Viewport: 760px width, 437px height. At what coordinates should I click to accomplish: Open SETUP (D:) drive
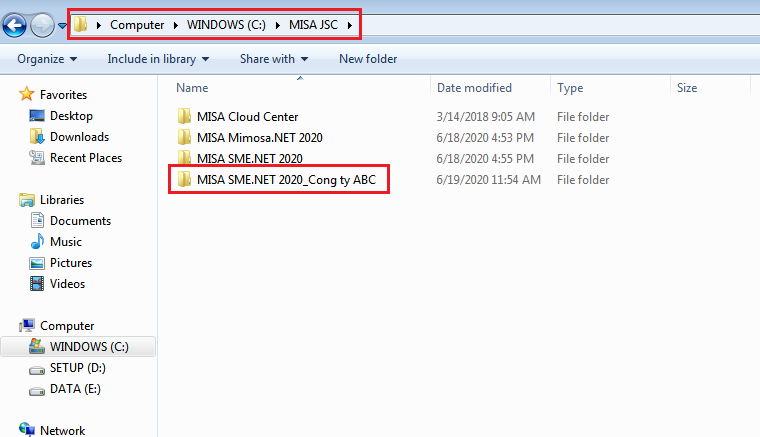tap(78, 368)
